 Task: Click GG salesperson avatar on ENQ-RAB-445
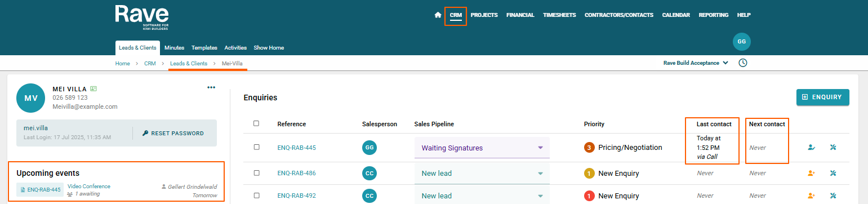[370, 148]
